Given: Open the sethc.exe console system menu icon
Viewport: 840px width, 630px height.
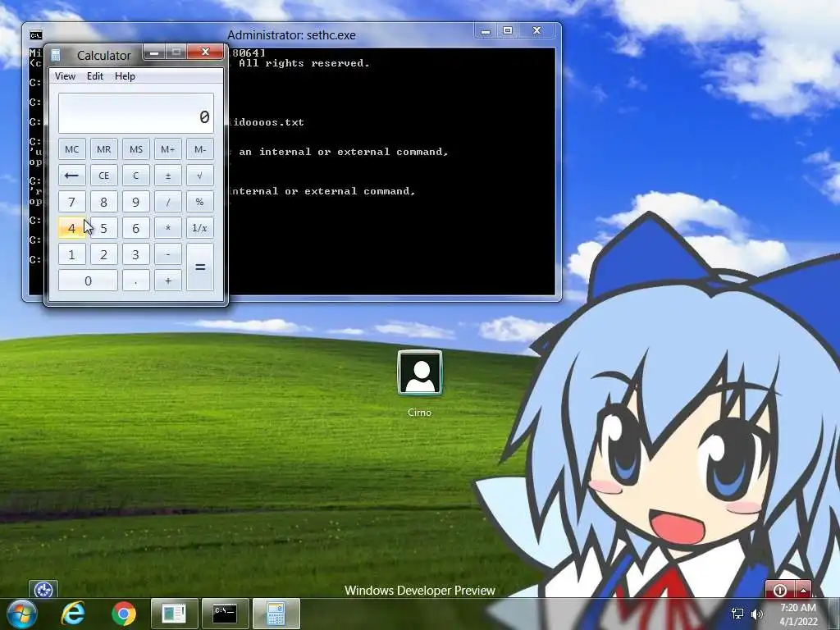Looking at the screenshot, I should (36, 35).
